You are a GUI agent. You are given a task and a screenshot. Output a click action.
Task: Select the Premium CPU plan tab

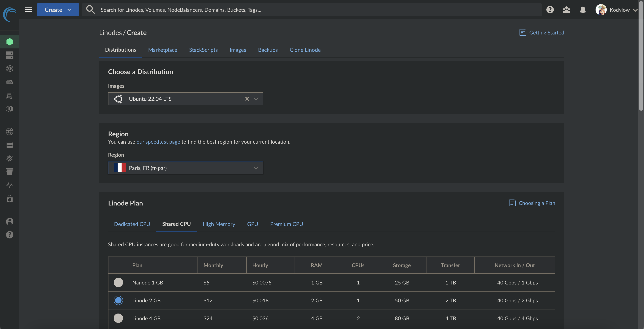coord(286,224)
